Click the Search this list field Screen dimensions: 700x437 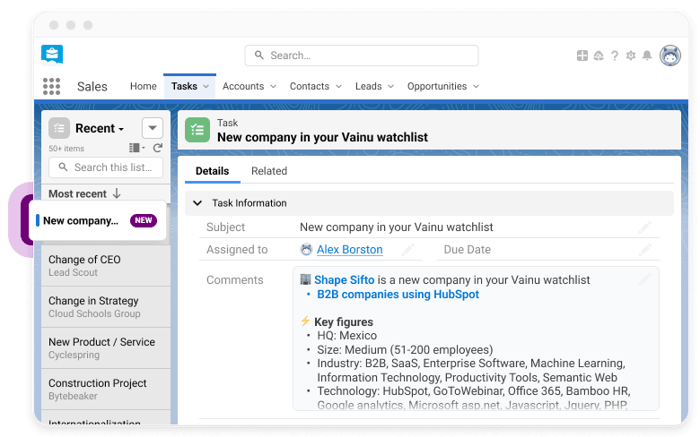tap(106, 167)
